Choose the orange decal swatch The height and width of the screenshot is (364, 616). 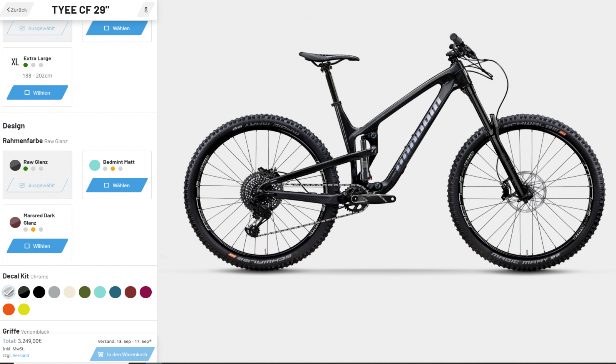point(8,309)
